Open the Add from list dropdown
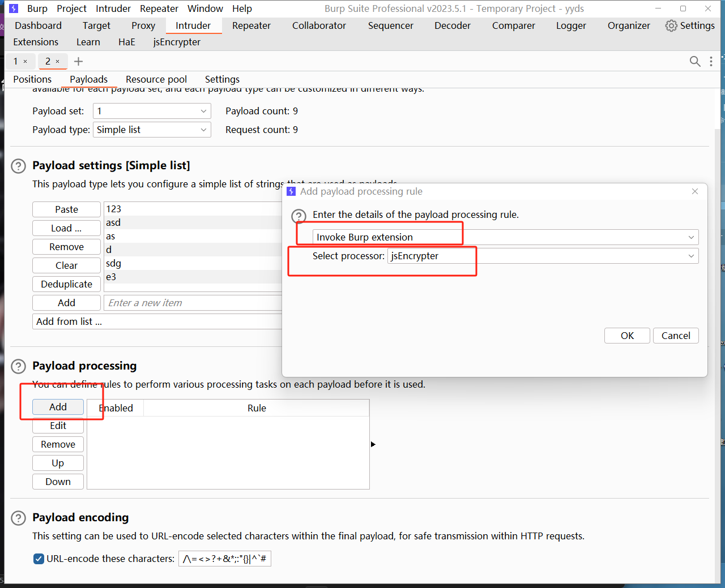This screenshot has height=588, width=725. [x=157, y=321]
